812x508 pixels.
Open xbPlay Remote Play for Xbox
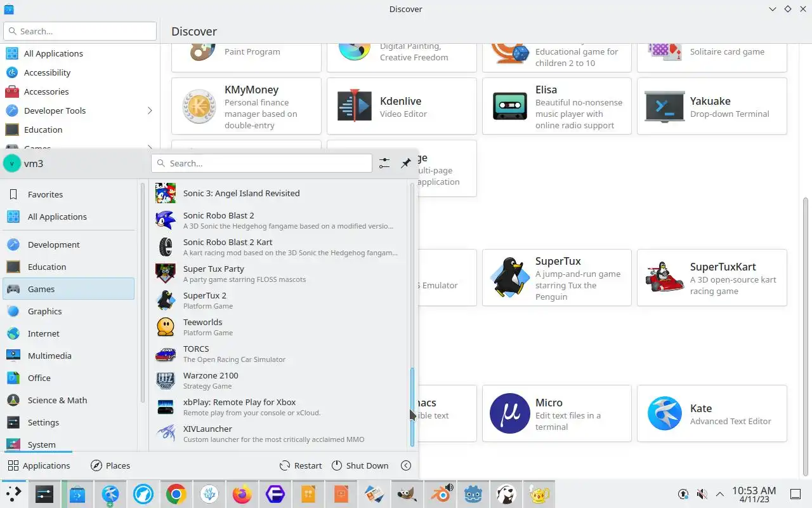(x=279, y=406)
